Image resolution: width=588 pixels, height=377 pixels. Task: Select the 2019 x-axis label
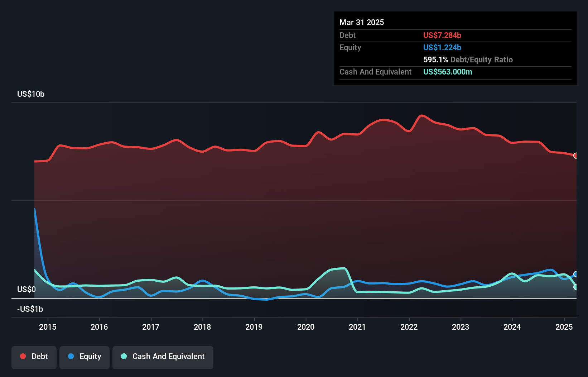(254, 327)
